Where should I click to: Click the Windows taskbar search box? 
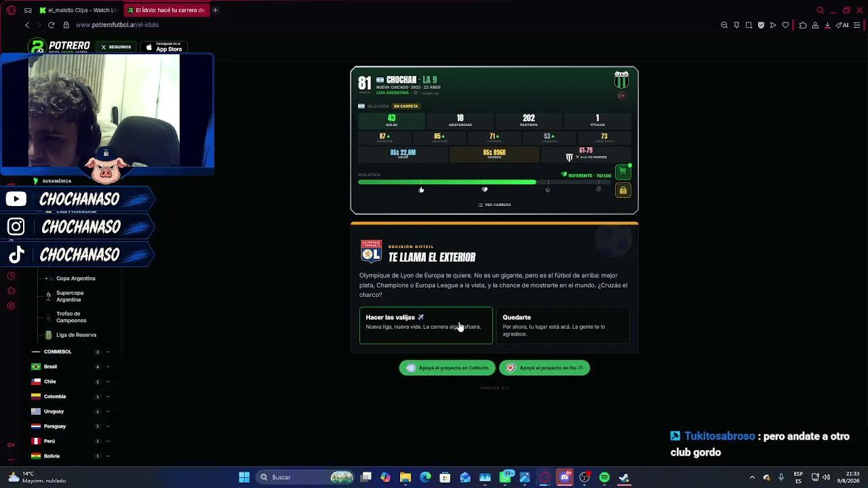307,477
